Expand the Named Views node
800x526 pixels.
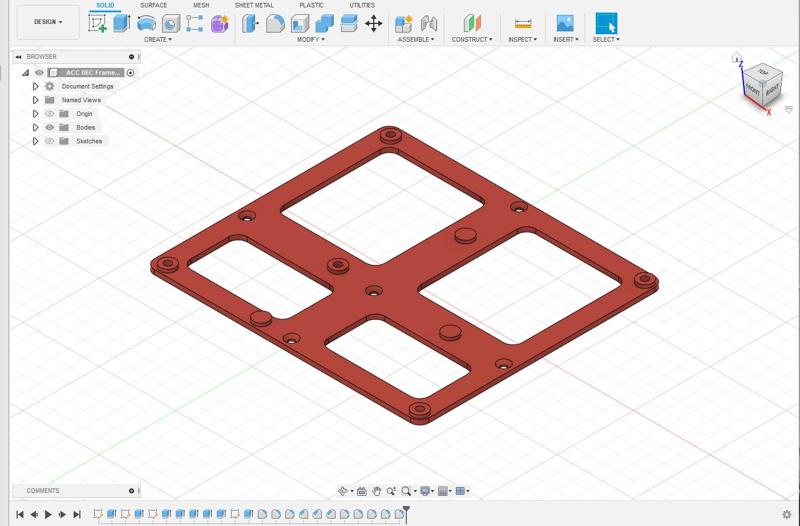(36, 100)
